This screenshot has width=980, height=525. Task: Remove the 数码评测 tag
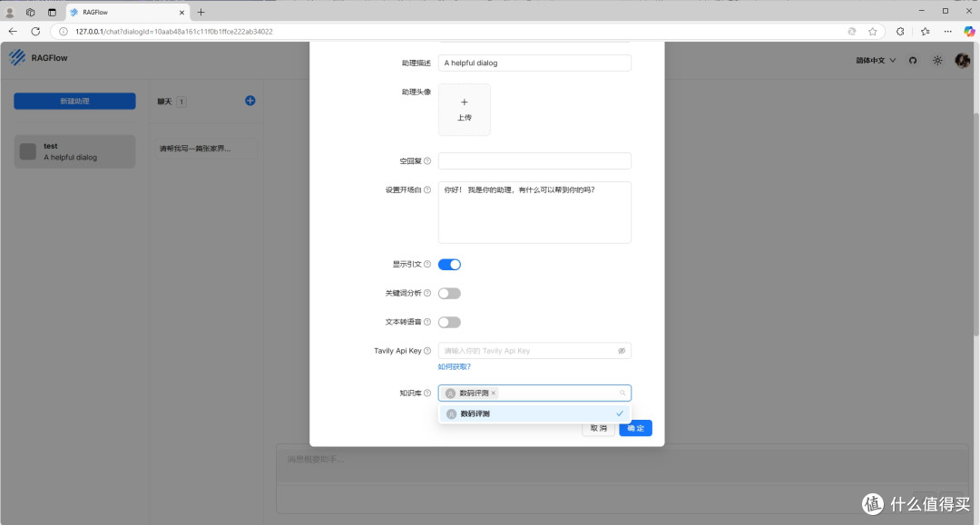494,394
